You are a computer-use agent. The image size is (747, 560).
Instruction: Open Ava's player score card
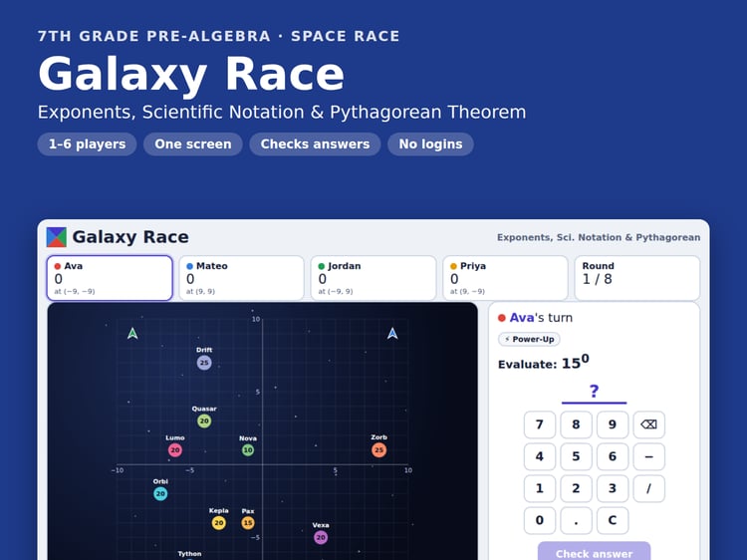(110, 278)
